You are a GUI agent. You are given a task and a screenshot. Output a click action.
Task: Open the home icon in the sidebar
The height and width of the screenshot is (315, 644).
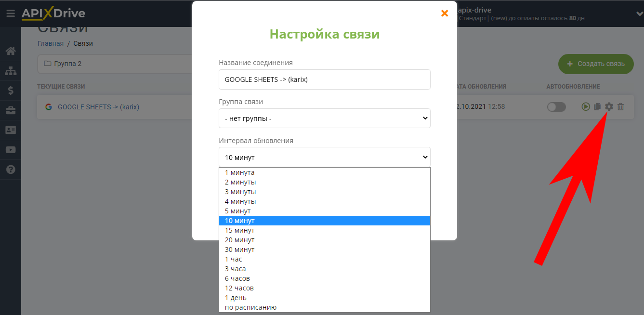(x=11, y=51)
